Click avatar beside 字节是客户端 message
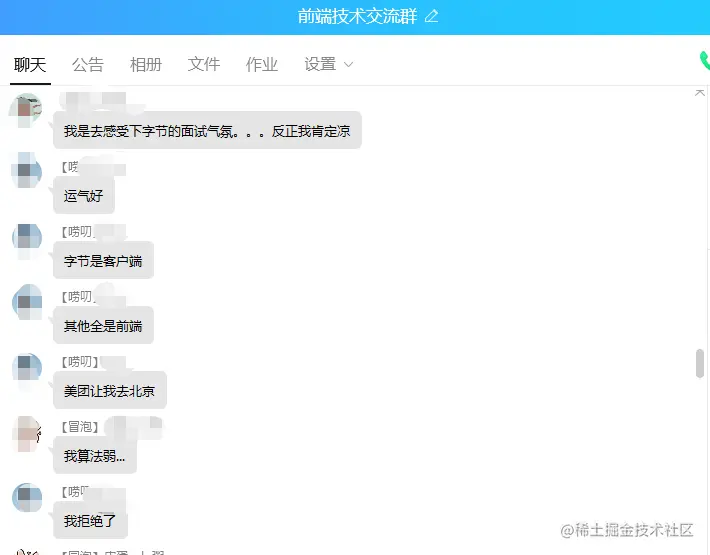Viewport: 710px width, 555px height. (x=27, y=239)
